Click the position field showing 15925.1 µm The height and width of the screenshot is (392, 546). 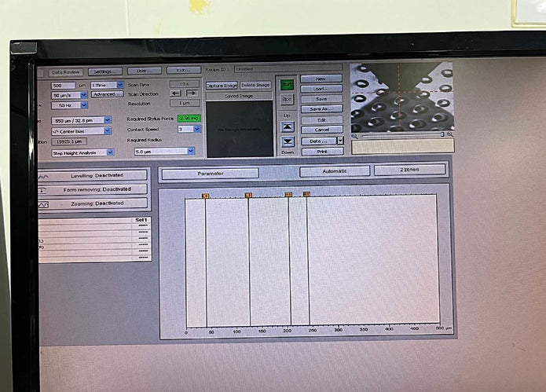[69, 141]
